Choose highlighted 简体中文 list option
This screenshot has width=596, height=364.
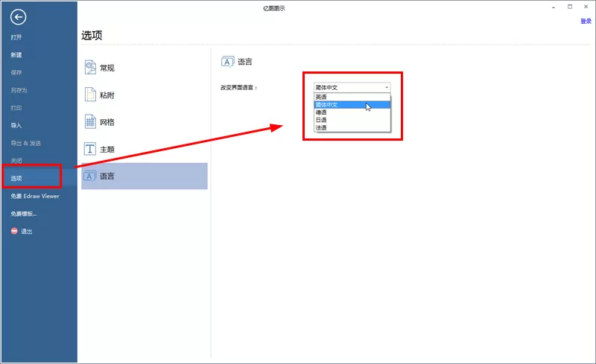tap(352, 104)
